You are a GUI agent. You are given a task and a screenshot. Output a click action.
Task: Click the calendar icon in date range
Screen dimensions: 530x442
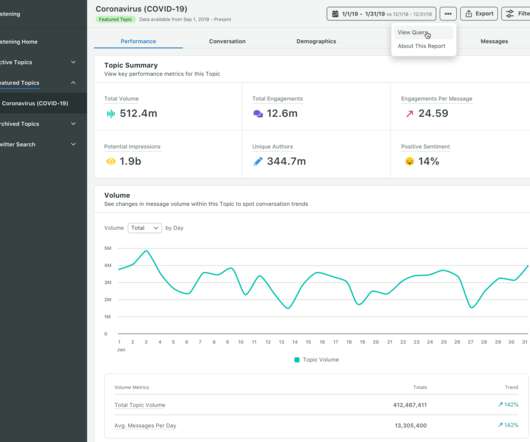[335, 14]
